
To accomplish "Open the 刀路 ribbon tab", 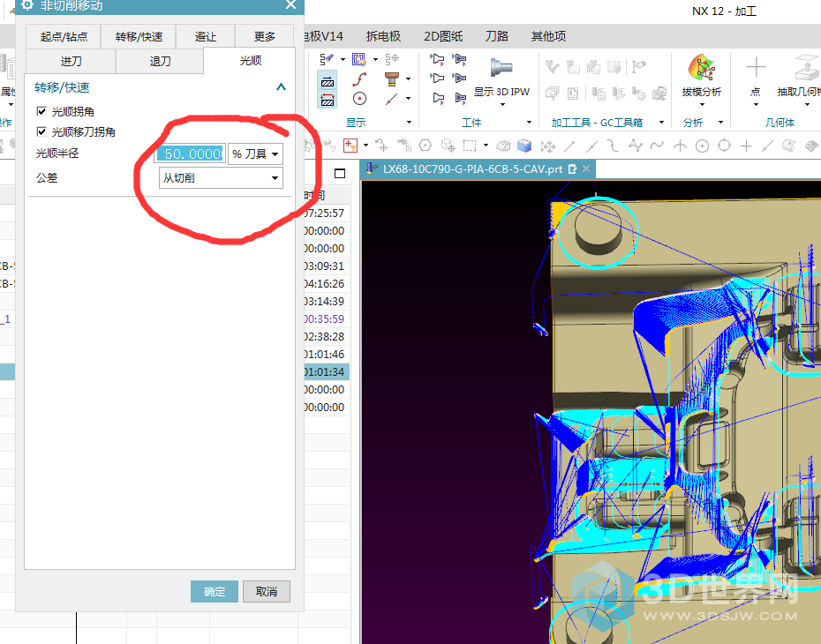I will (x=496, y=36).
